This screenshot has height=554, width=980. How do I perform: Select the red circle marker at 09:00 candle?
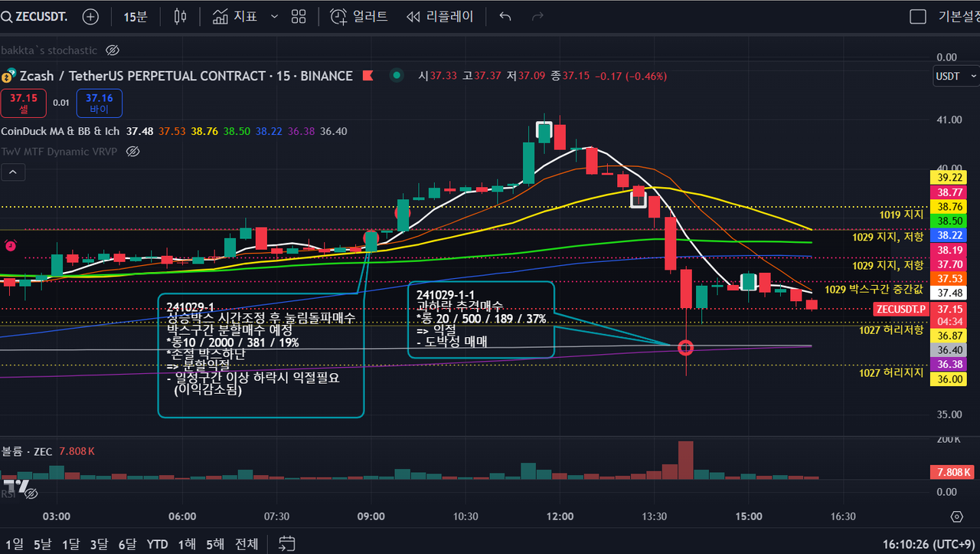371,237
